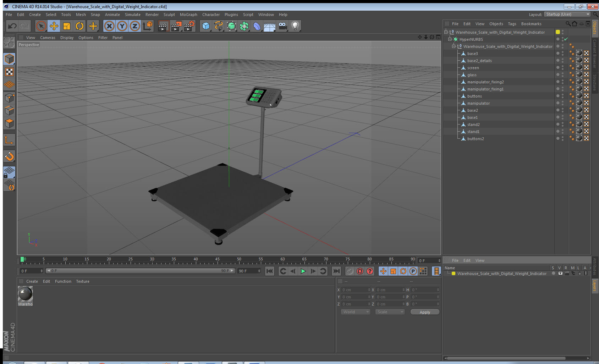
Task: Open viewport Cameras menu
Action: coord(48,38)
